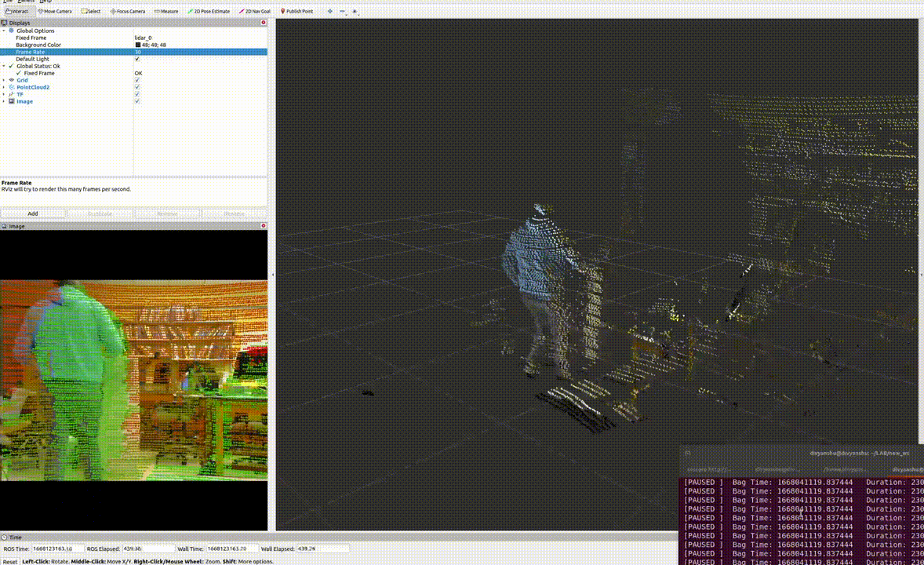Image resolution: width=924 pixels, height=565 pixels.
Task: Click the terminal window's paused output
Action: click(x=802, y=521)
